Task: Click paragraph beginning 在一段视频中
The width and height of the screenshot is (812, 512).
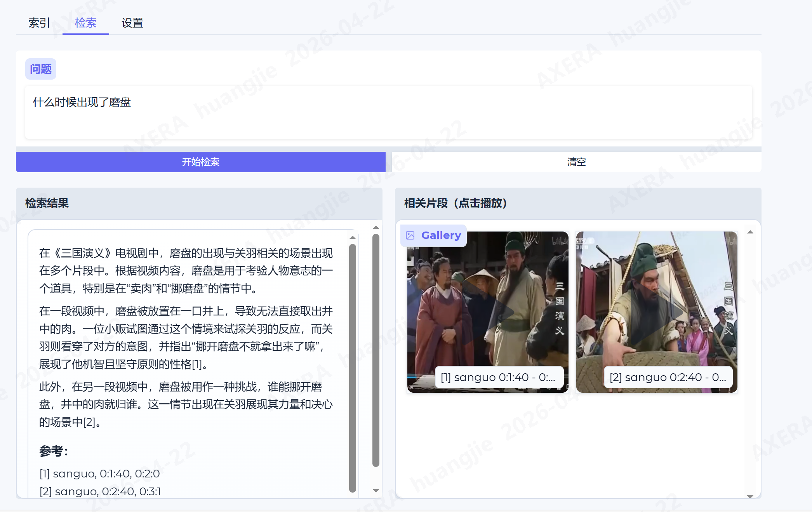Action: [186, 338]
